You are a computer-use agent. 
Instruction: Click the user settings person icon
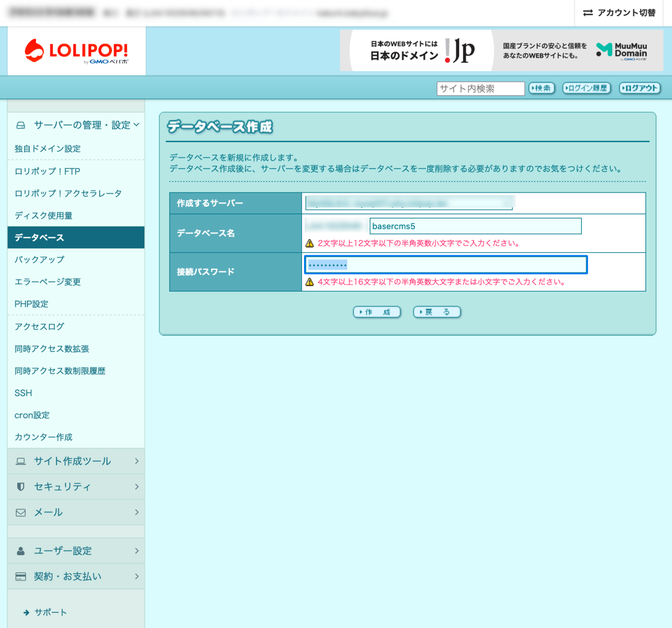[21, 551]
